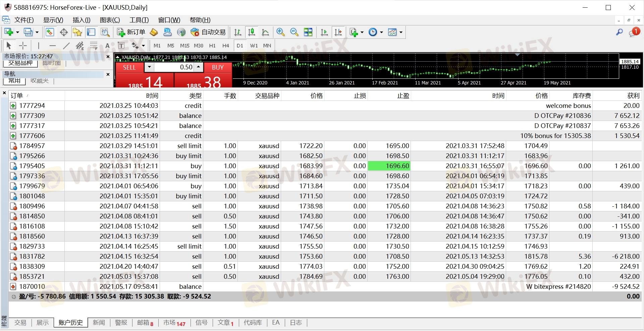Toggle the 自动交易 auto trading button
644x331 pixels.
[208, 32]
